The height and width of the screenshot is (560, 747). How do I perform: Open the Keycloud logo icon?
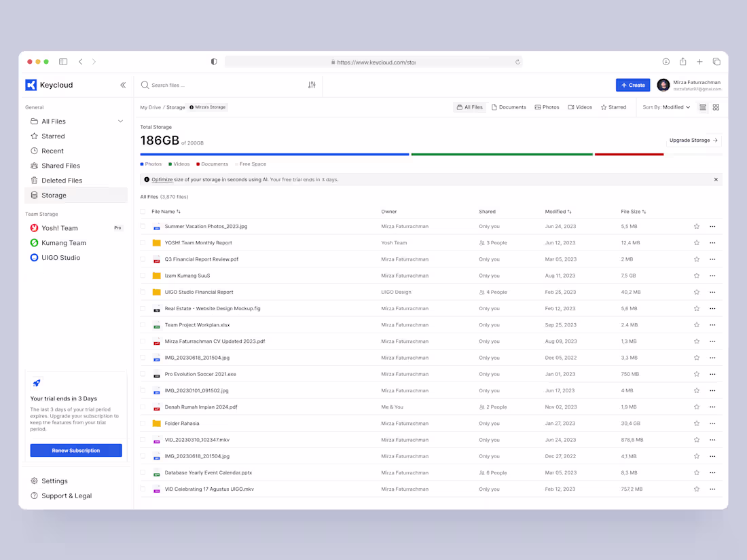(30, 85)
